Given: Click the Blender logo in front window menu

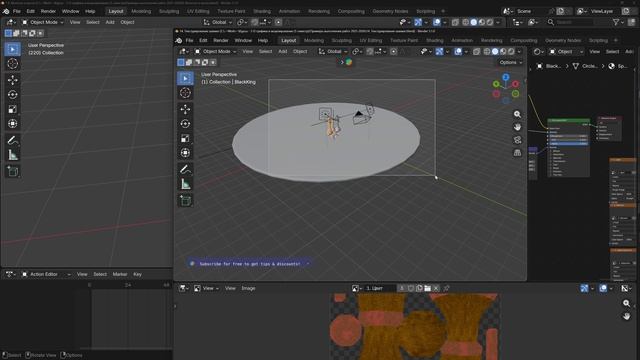Looking at the screenshot, I should (179, 40).
